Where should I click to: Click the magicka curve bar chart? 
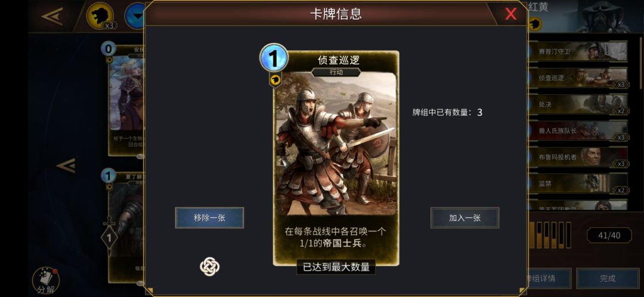(550, 235)
